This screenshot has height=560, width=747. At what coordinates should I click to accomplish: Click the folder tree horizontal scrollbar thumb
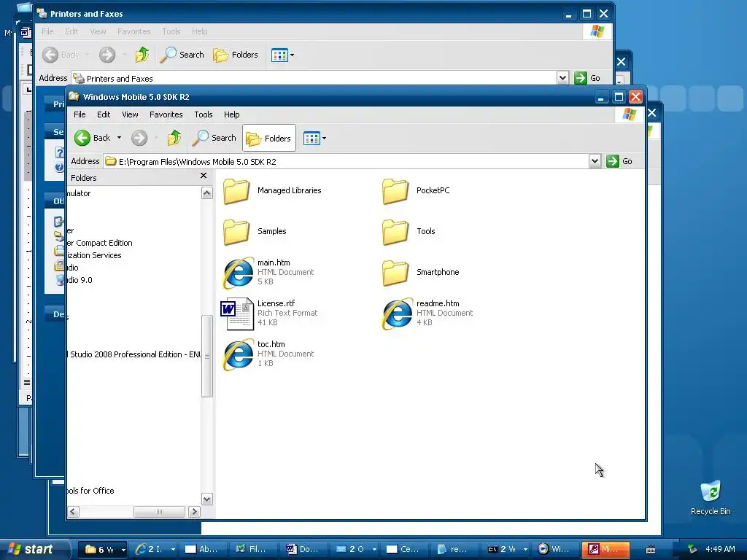(159, 512)
